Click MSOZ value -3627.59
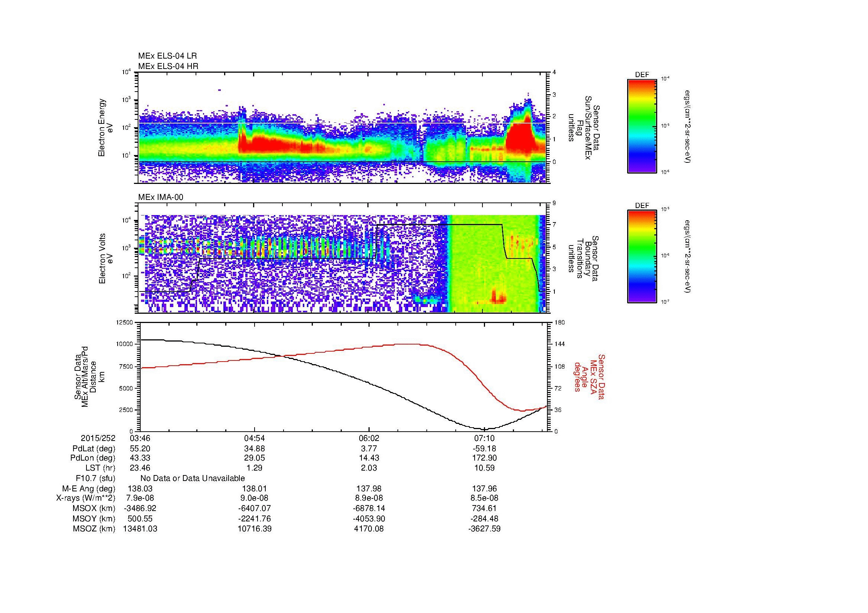868x613 pixels. click(484, 528)
